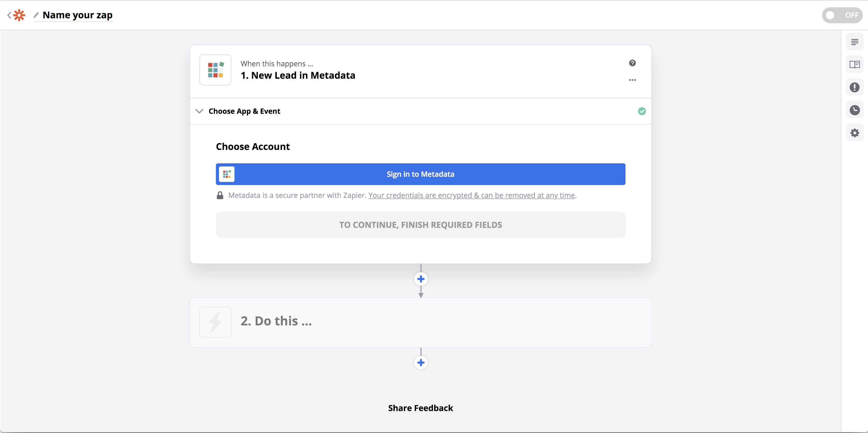Click the Zapier logo home icon
This screenshot has width=868, height=433.
tap(19, 15)
